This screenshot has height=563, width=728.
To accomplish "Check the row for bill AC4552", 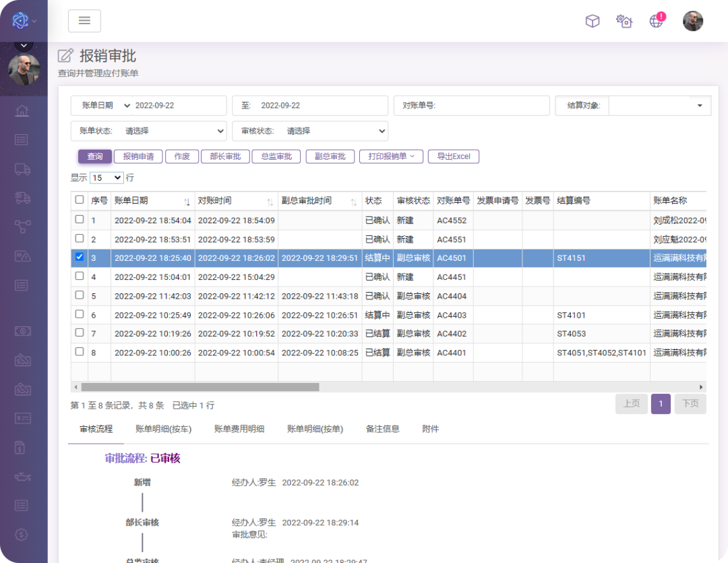I will coord(80,220).
